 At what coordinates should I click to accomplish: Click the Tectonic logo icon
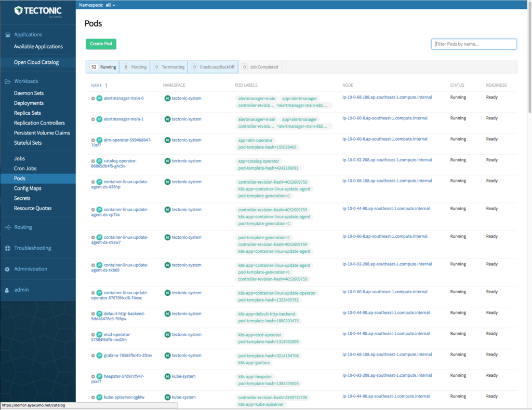coord(18,9)
